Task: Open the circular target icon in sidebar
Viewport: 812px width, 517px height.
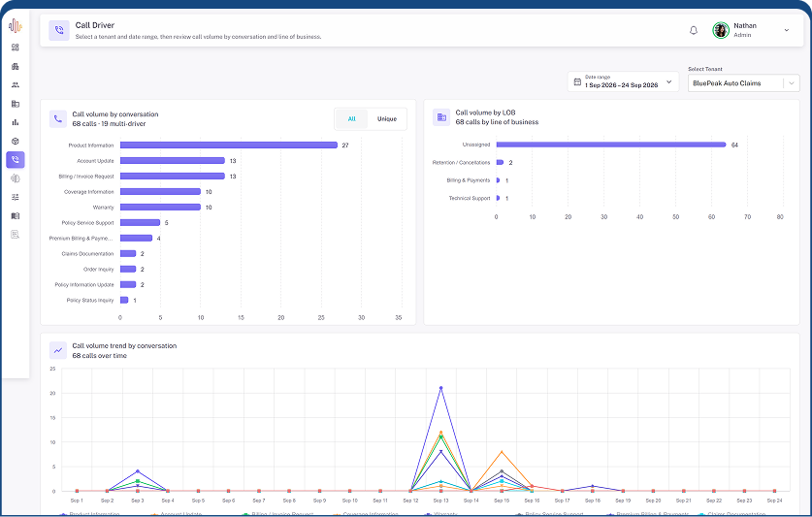Action: pyautogui.click(x=15, y=141)
